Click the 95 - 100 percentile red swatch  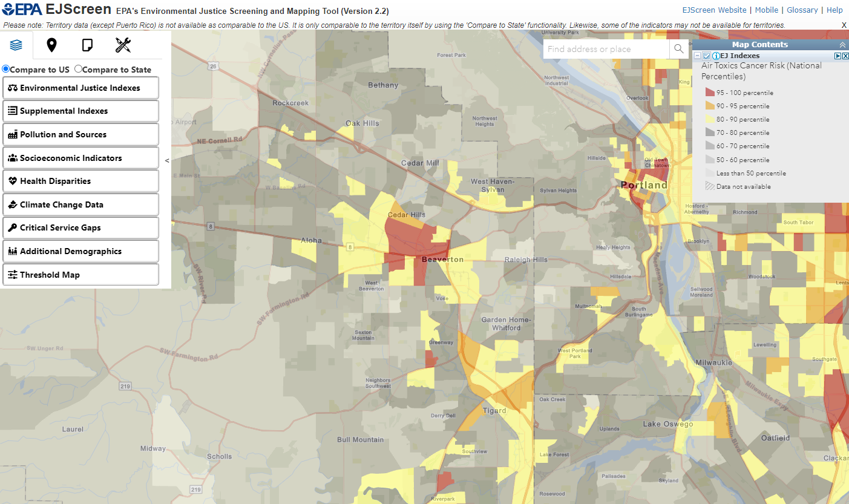tap(710, 93)
